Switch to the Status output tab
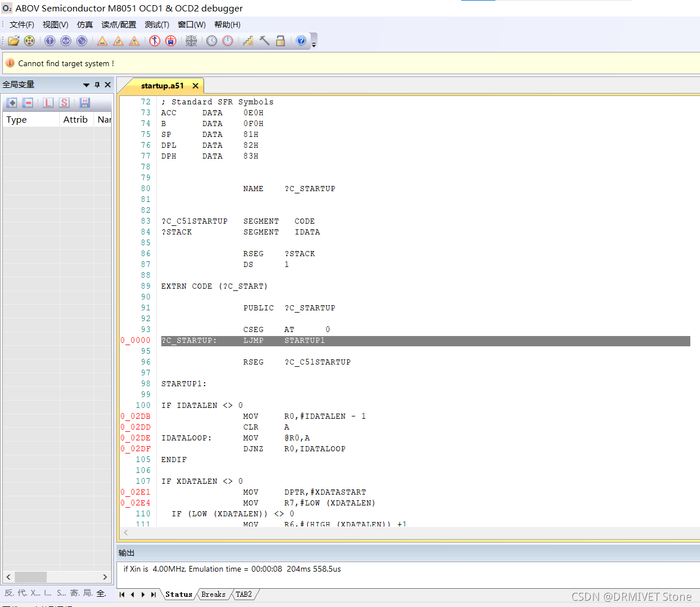The image size is (700, 607). pyautogui.click(x=179, y=594)
